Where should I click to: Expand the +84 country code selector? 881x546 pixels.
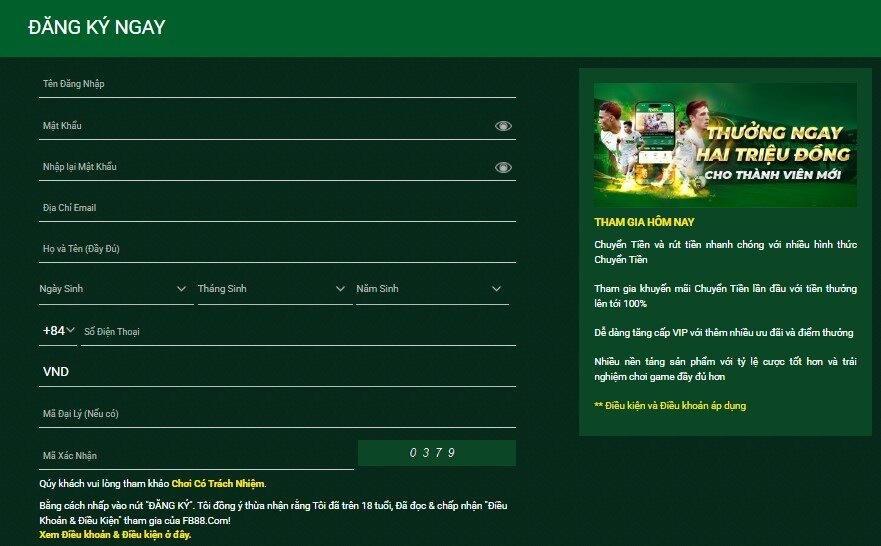tap(58, 331)
